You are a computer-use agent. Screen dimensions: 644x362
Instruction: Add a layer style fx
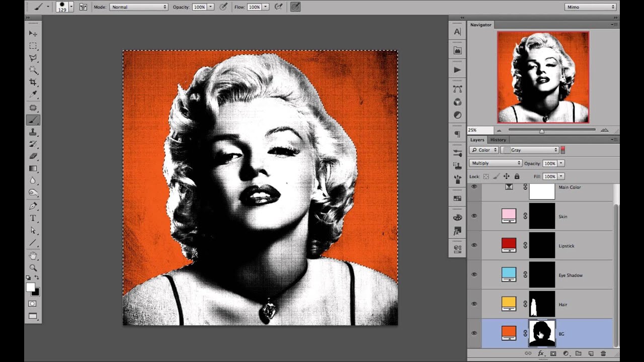tap(541, 354)
